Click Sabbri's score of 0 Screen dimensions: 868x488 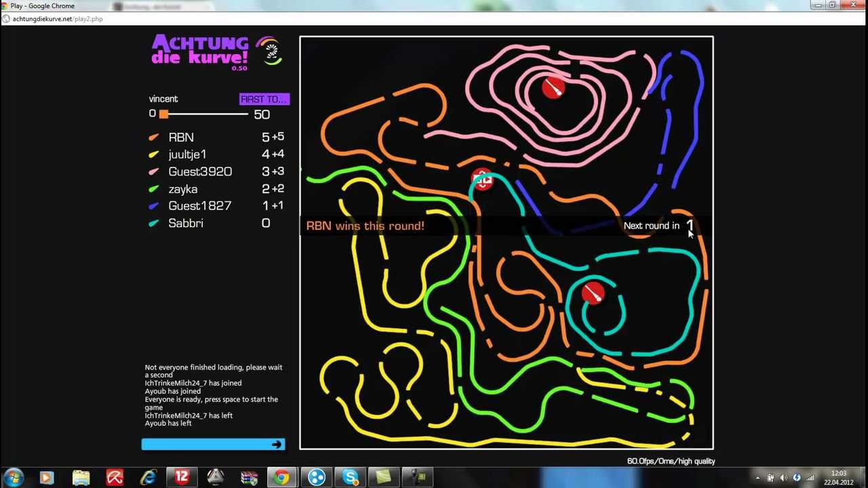point(266,223)
